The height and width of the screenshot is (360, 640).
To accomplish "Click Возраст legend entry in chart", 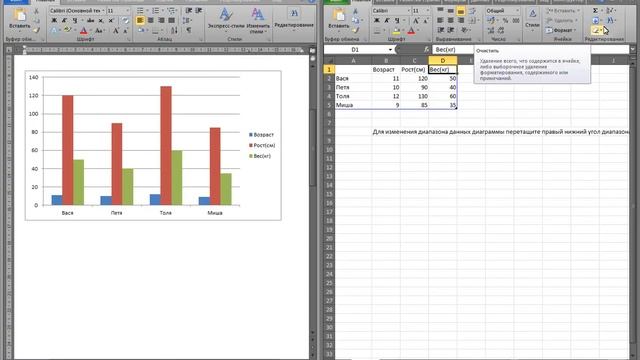I will coord(261,135).
